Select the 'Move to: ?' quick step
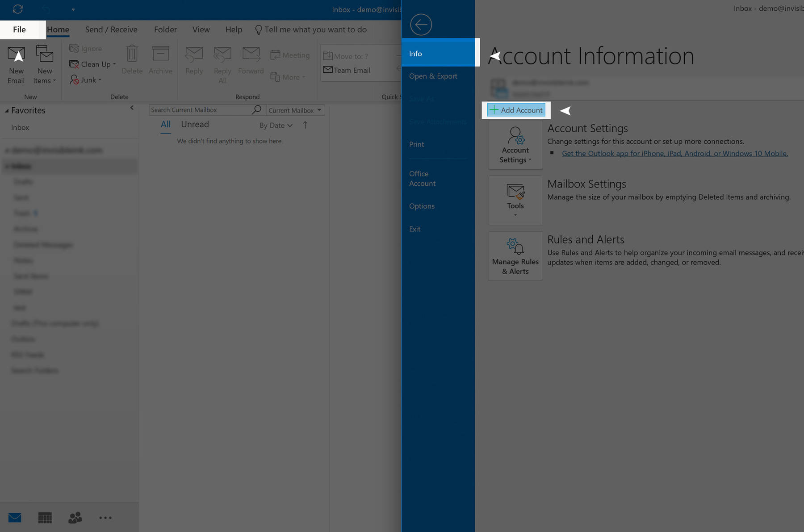 click(x=346, y=56)
